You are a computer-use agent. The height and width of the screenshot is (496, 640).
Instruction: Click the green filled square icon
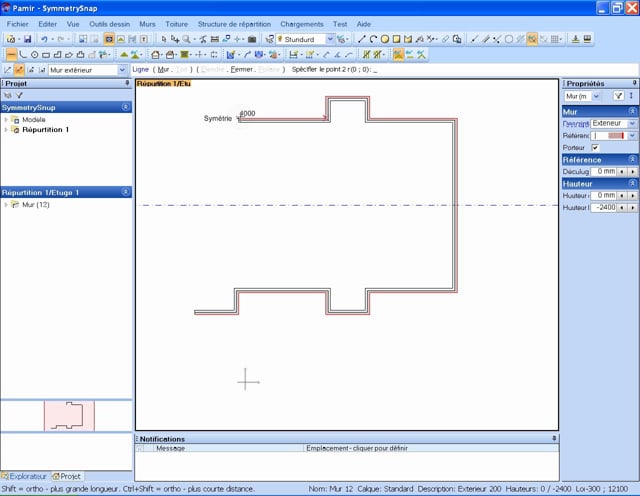point(184,54)
